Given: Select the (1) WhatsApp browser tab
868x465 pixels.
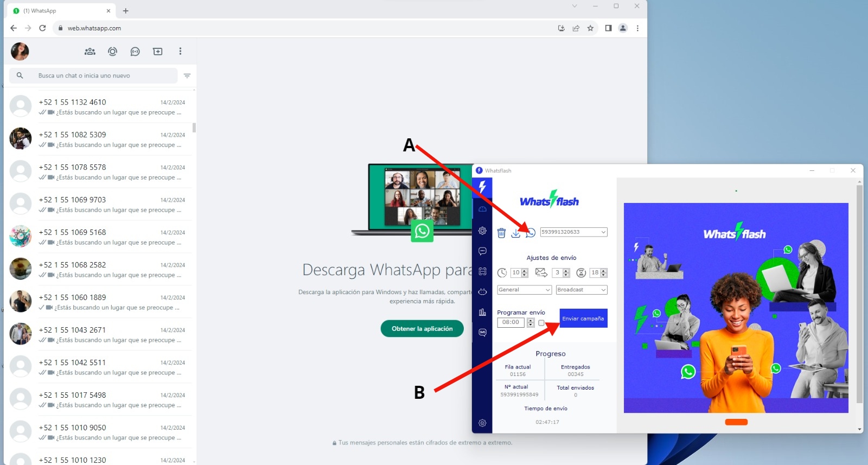Looking at the screenshot, I should [62, 11].
